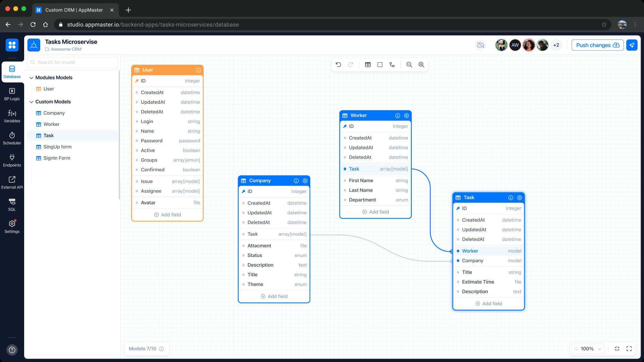
Task: Click the add relation connector icon
Action: tap(392, 65)
